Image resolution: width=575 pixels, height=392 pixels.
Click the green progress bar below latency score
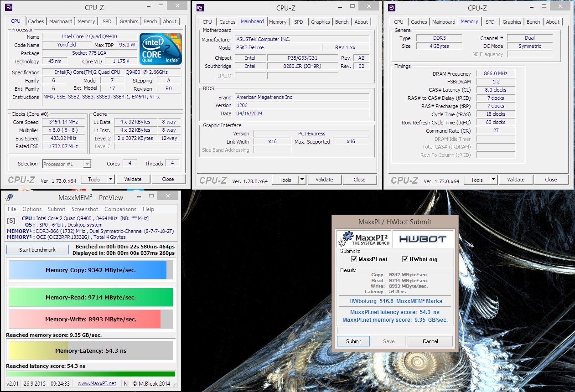tap(91, 374)
